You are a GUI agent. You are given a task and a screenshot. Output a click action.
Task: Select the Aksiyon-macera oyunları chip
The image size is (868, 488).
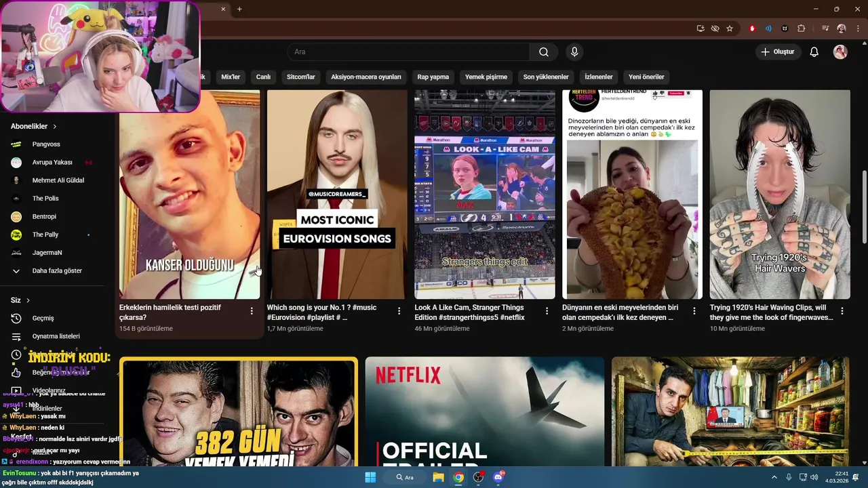pos(366,77)
